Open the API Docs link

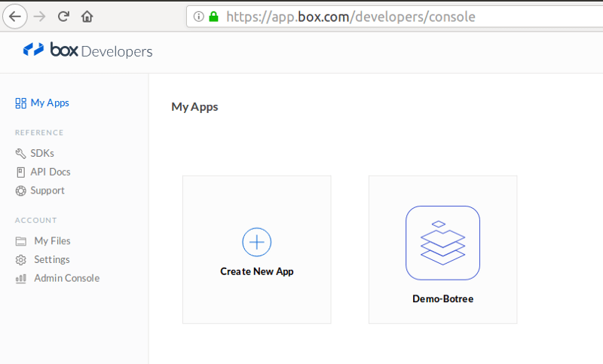click(51, 172)
